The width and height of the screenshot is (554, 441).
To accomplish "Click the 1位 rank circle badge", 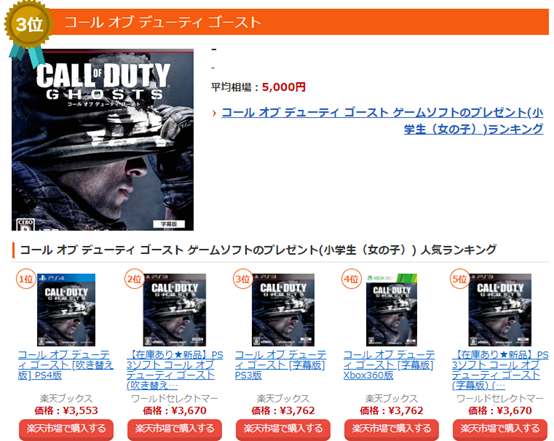I will click(x=26, y=279).
